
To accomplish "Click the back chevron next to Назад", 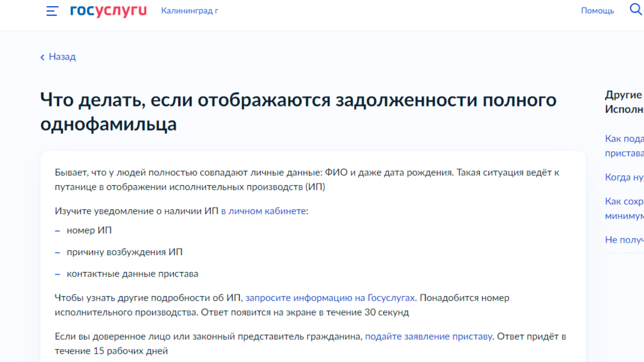I will (43, 57).
